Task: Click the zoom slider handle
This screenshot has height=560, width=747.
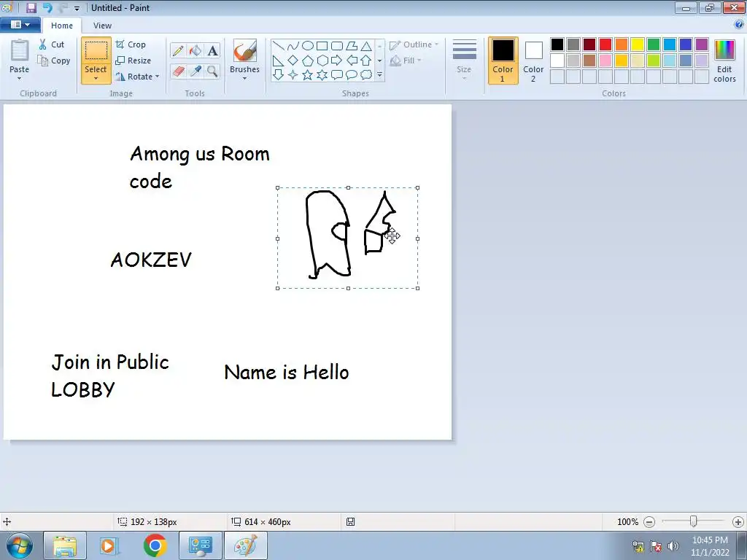Action: point(694,522)
